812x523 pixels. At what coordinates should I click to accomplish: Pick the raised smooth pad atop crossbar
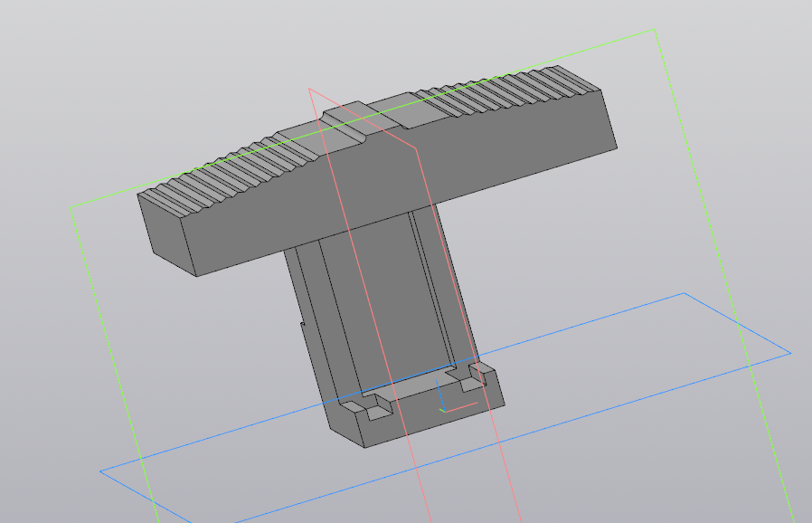pyautogui.click(x=363, y=117)
